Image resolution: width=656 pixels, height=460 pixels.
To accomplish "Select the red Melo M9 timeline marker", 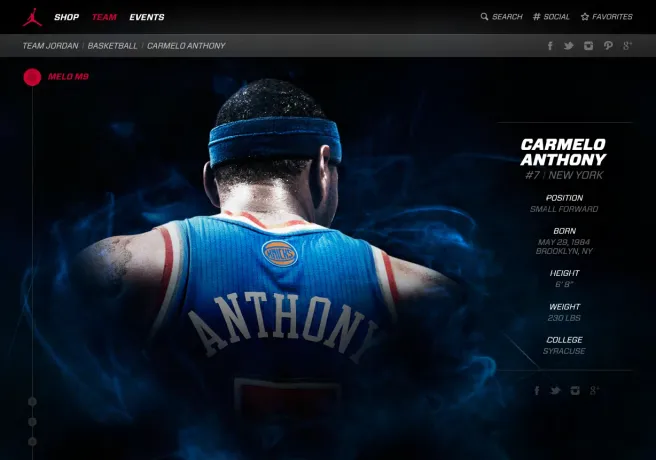I will [x=32, y=77].
